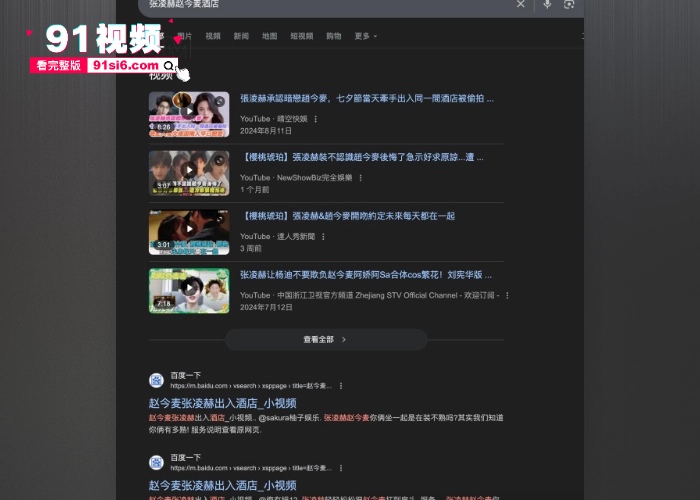Expand the 更多 dropdown menu
700x500 pixels.
(366, 36)
